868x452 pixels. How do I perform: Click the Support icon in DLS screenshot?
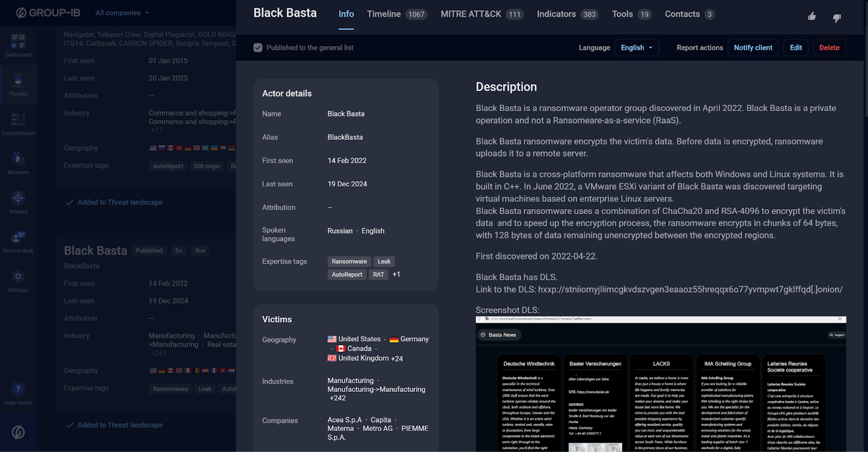click(x=837, y=335)
